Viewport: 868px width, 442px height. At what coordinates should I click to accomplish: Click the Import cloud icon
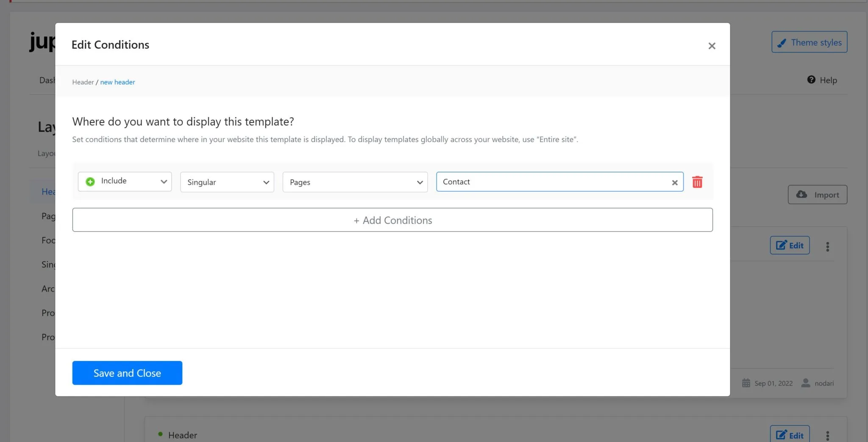801,194
